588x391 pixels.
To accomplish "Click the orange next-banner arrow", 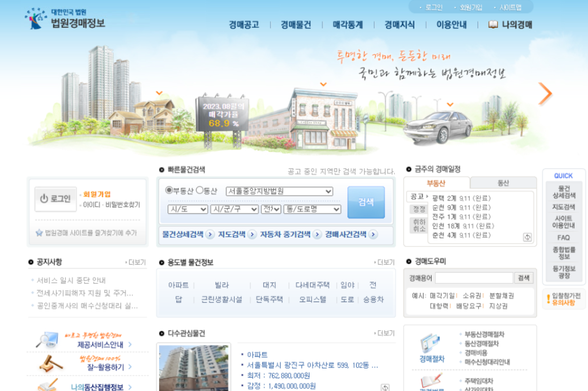I will [x=545, y=93].
